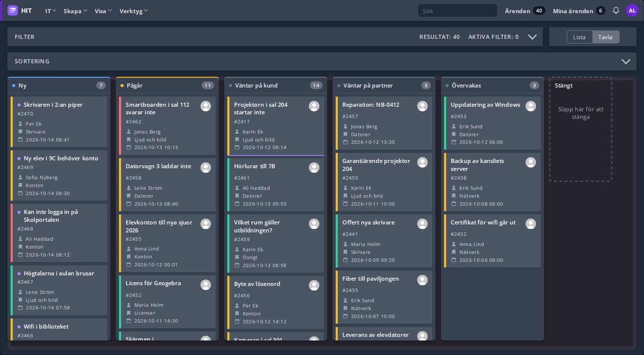This screenshot has height=355, width=644.
Task: Open Mina ärenden with 6 items
Action: point(579,11)
